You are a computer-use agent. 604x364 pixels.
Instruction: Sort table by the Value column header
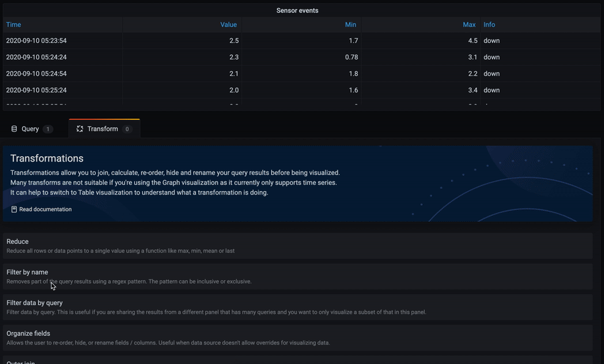228,25
